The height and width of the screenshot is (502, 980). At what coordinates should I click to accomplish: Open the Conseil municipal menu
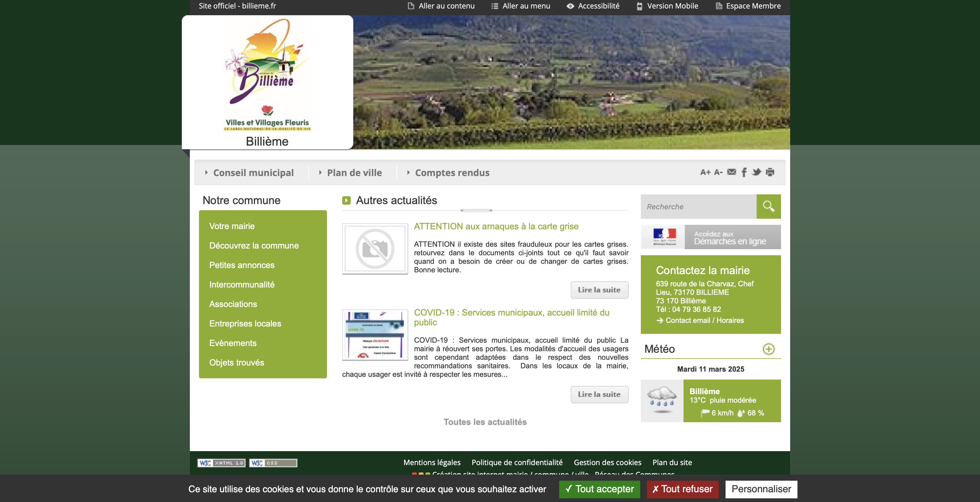pos(253,173)
